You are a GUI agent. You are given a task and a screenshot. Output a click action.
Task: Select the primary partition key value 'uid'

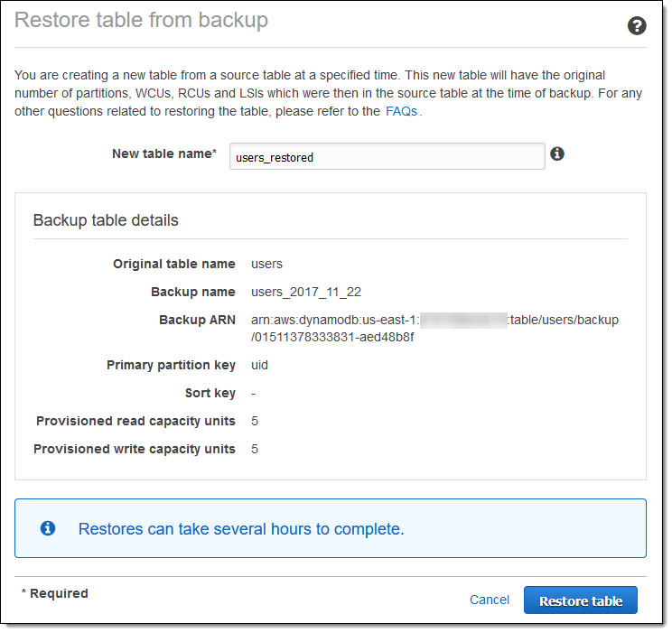(x=259, y=365)
